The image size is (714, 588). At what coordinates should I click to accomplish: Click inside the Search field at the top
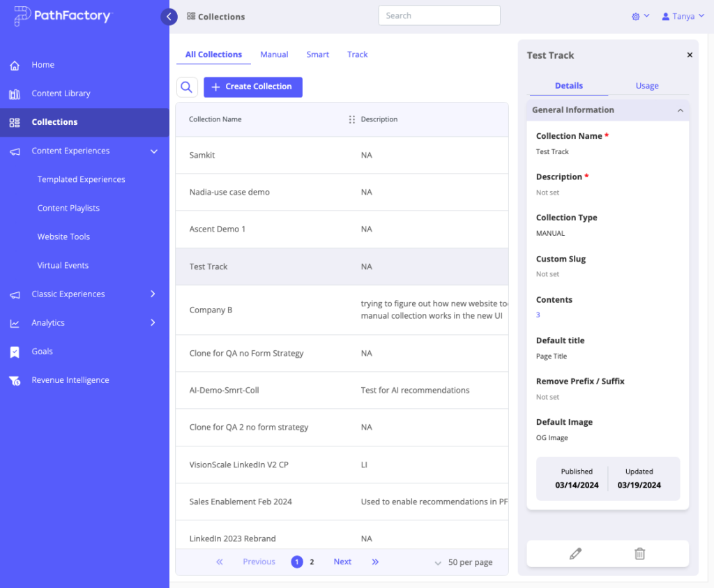point(439,15)
